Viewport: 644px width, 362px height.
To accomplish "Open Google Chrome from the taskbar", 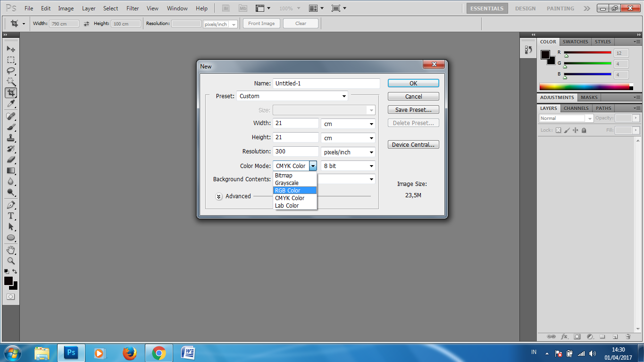I will [x=159, y=353].
